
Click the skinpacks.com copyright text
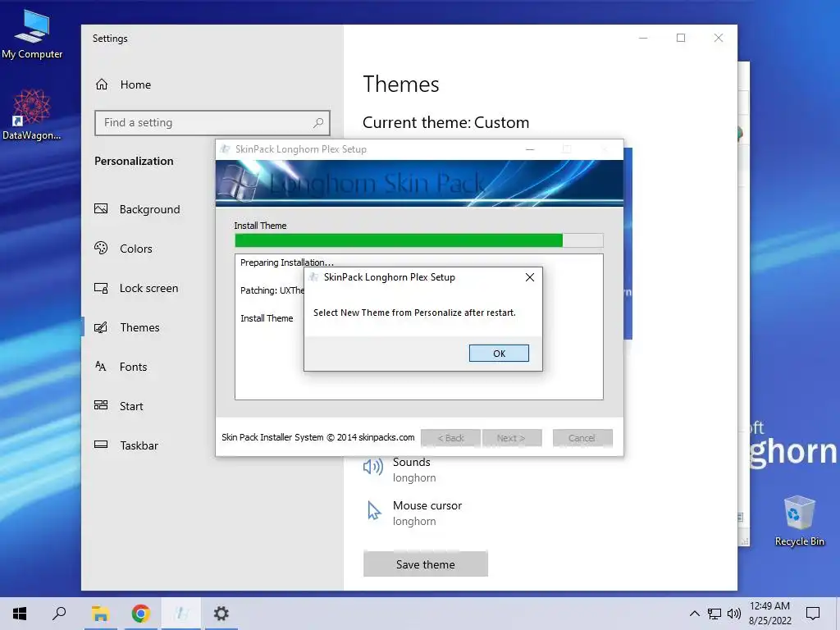pyautogui.click(x=318, y=437)
